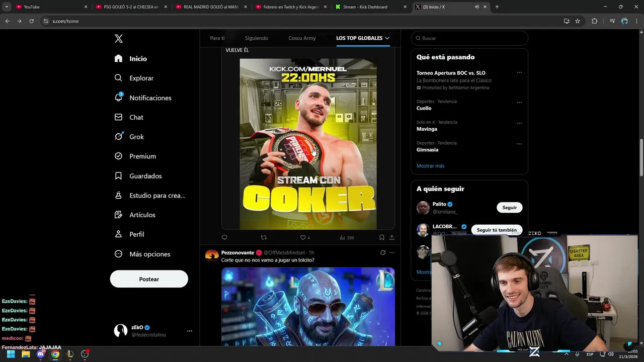Image resolution: width=644 pixels, height=362 pixels.
Task: Open Windows Start menu
Action: click(x=11, y=354)
